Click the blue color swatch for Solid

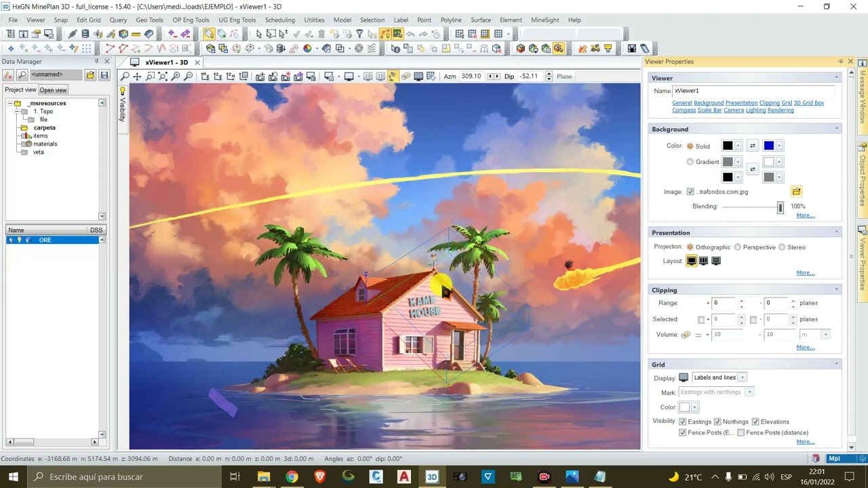768,146
